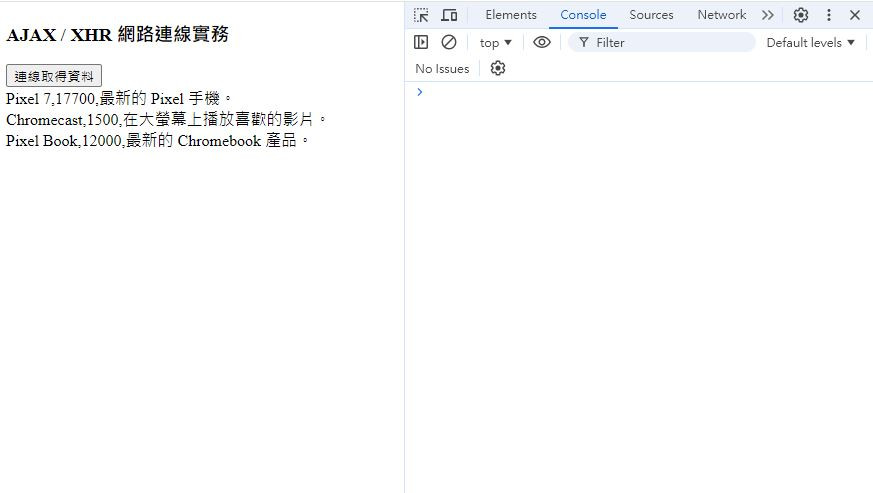Open DevTools settings gear
The width and height of the screenshot is (873, 493).
[801, 15]
